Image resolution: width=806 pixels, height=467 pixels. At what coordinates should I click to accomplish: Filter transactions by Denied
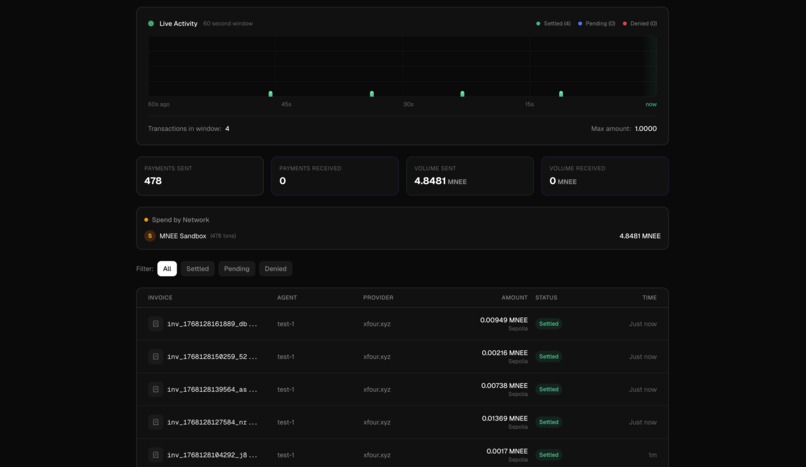pyautogui.click(x=276, y=269)
